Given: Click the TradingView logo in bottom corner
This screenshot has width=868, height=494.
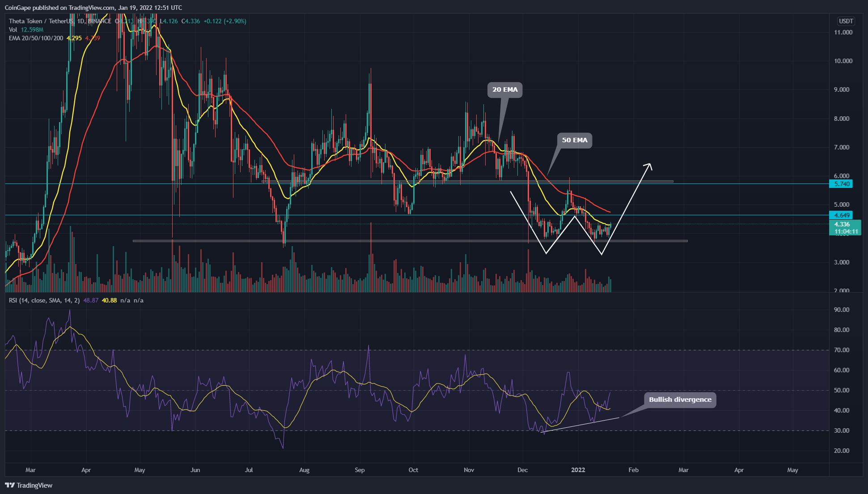Looking at the screenshot, I should click(x=29, y=485).
